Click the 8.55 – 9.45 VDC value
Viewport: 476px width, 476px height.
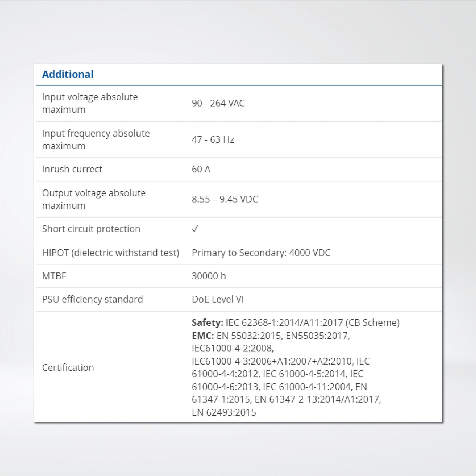click(x=225, y=199)
